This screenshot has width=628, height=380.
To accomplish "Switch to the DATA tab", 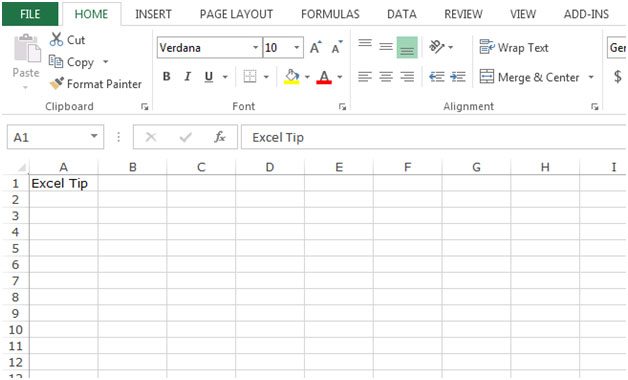I will coord(402,14).
